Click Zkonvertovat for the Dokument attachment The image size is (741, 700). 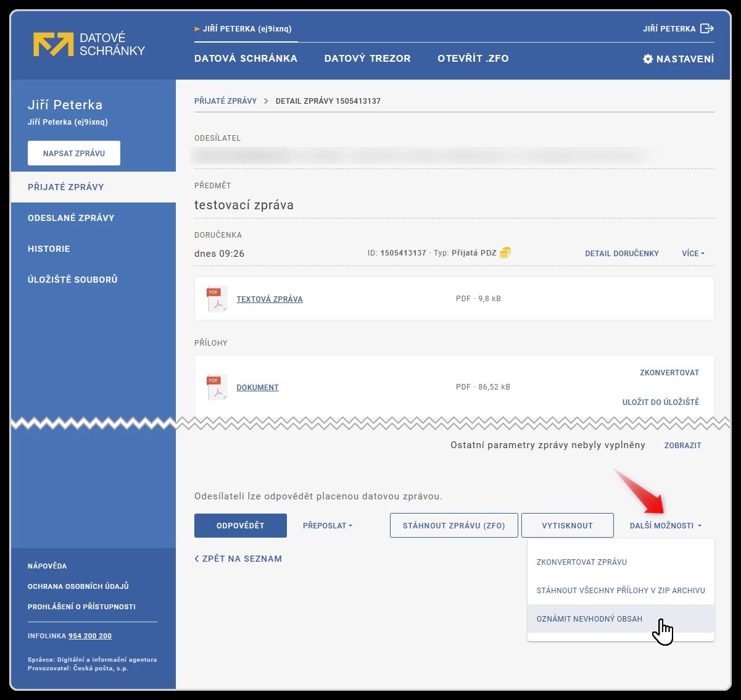coord(669,373)
